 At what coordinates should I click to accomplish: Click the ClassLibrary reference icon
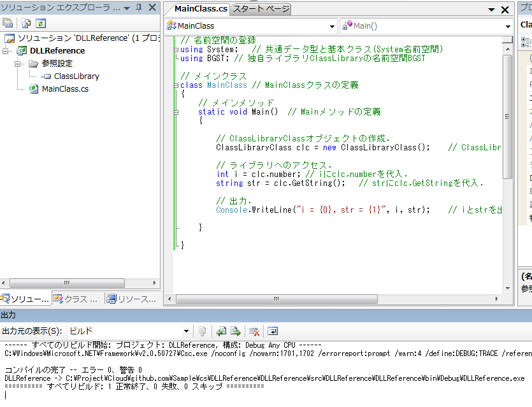pyautogui.click(x=46, y=76)
